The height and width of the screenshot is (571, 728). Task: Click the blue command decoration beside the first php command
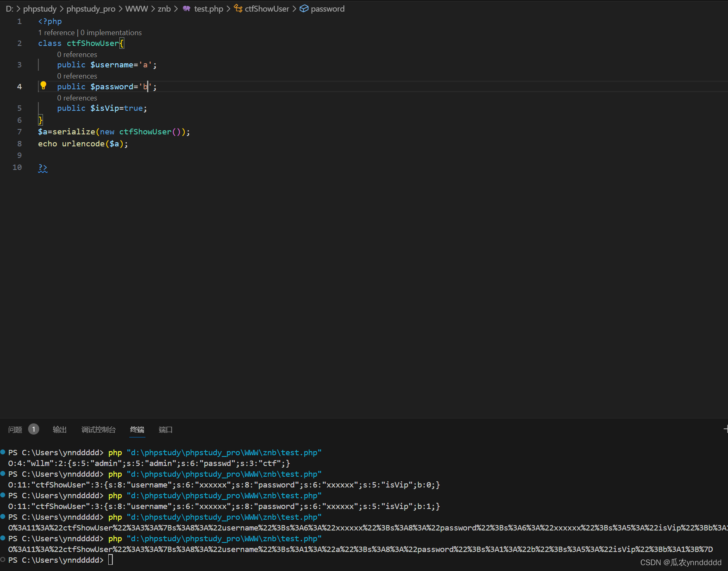pos(2,452)
